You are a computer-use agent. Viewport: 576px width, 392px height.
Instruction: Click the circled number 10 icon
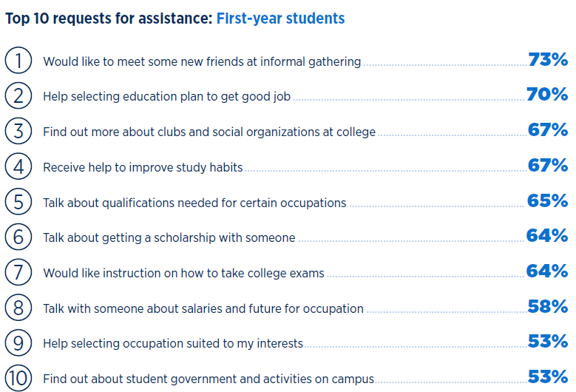tap(18, 378)
